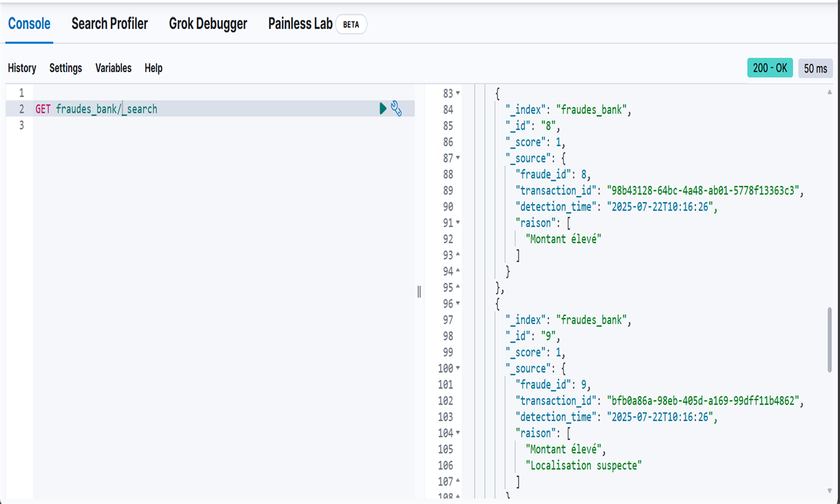840x504 pixels.
Task: Open the wrench request options menu
Action: (396, 109)
